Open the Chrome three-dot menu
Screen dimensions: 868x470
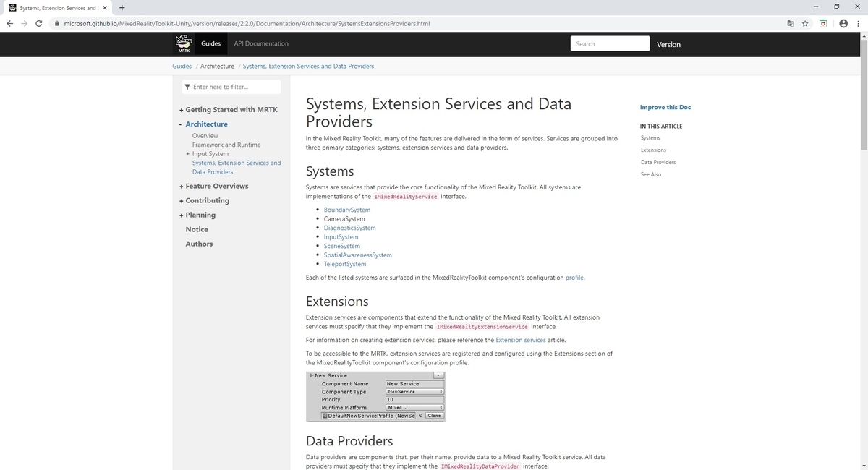point(858,23)
